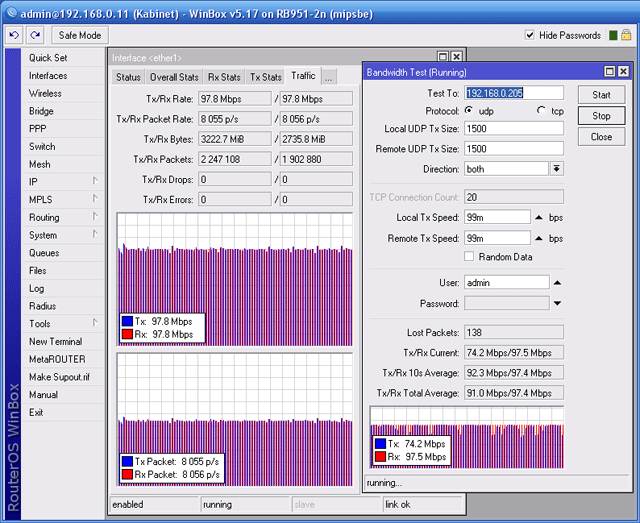Collapse the Local Tx Speed field arrow
The image size is (640, 523).
coord(539,218)
